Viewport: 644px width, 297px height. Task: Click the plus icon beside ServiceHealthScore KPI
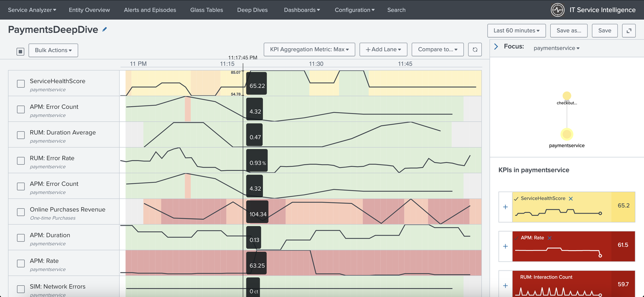[505, 207]
